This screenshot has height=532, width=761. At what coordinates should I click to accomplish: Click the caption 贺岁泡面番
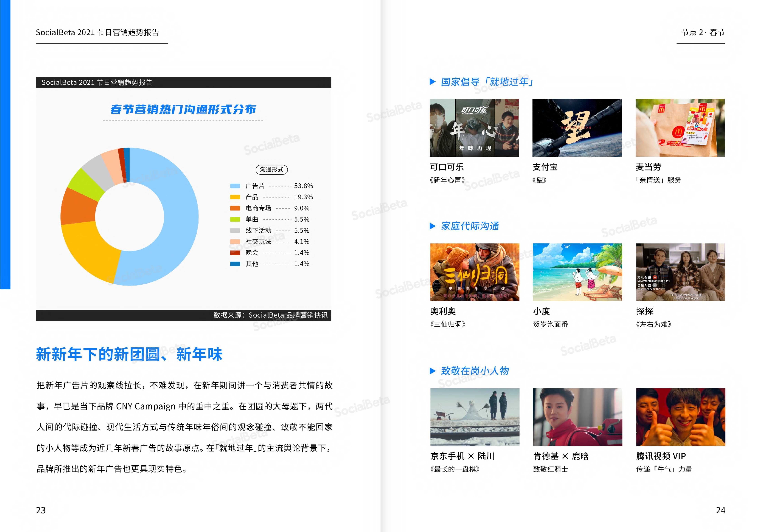coord(551,324)
